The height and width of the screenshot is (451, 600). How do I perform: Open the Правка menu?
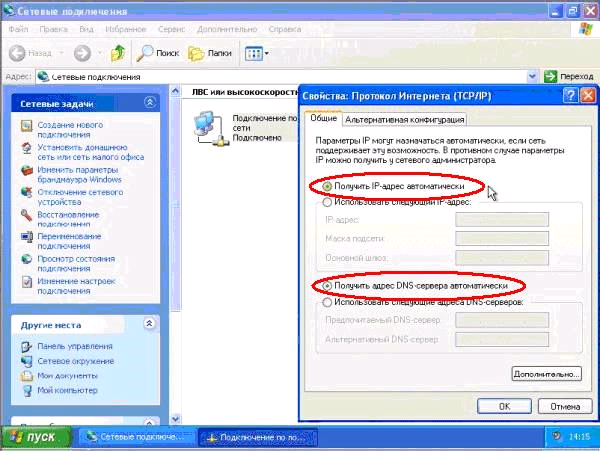pos(53,29)
